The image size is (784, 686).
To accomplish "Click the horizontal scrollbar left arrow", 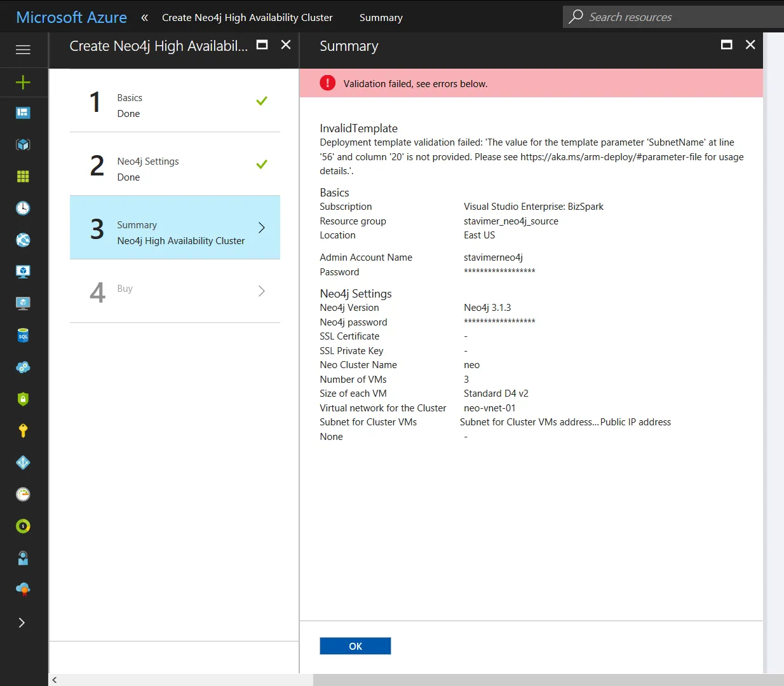I will click(x=55, y=680).
